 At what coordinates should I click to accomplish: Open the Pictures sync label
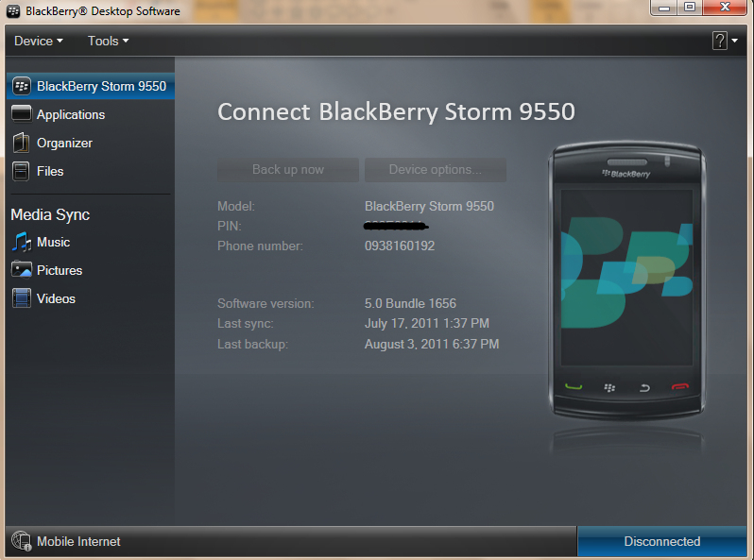coord(60,270)
